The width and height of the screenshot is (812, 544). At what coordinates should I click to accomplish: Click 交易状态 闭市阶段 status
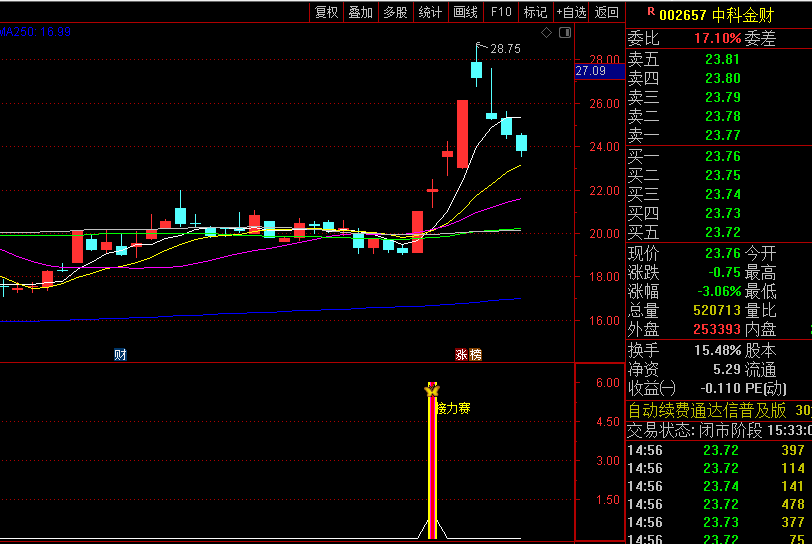pyautogui.click(x=694, y=430)
